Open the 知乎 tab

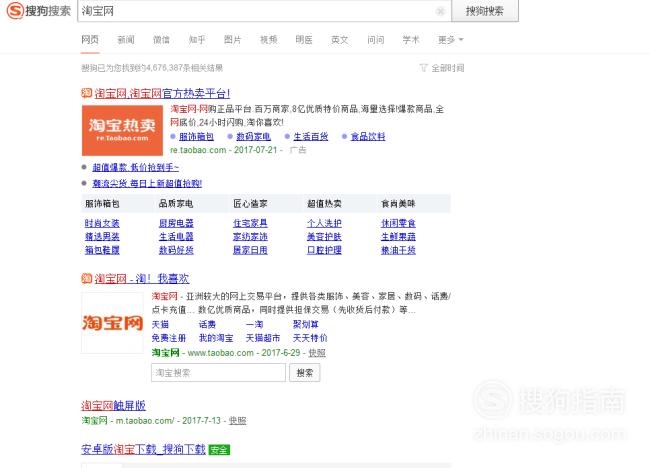point(197,40)
